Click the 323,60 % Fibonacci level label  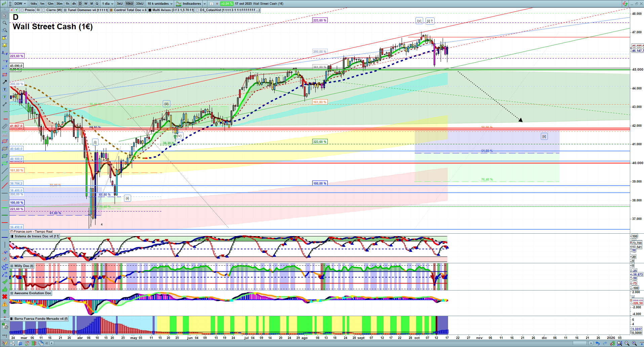click(x=320, y=142)
